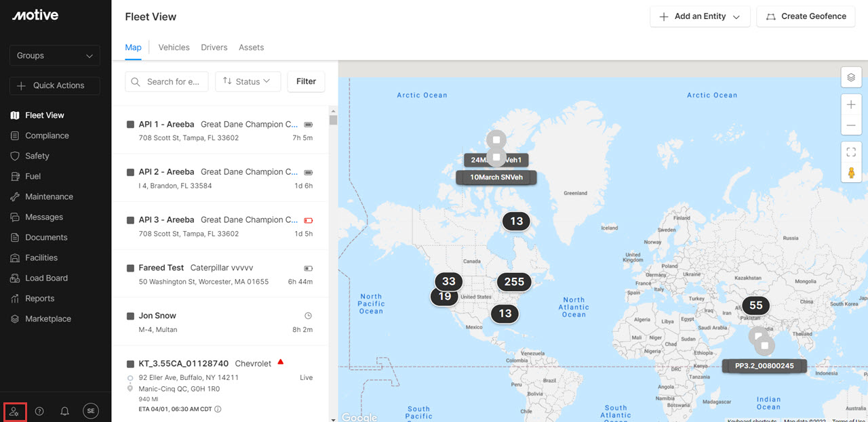Expand the Add an Entity dropdown

[699, 16]
